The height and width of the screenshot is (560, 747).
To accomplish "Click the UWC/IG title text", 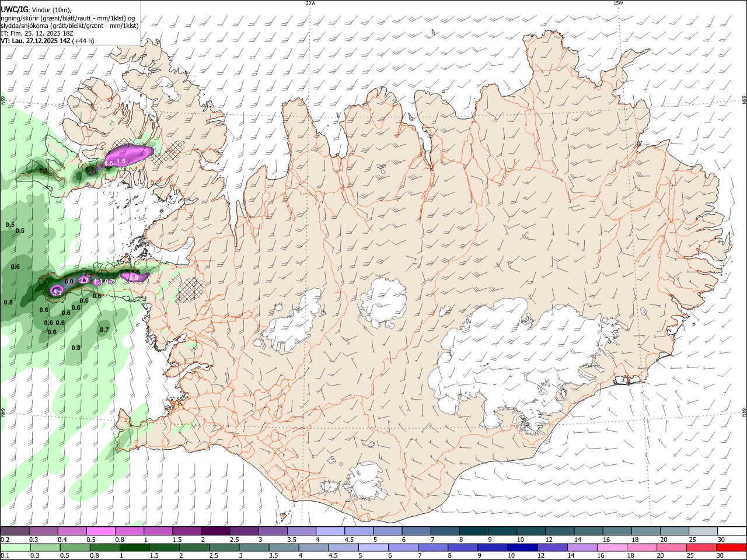I will (14, 9).
